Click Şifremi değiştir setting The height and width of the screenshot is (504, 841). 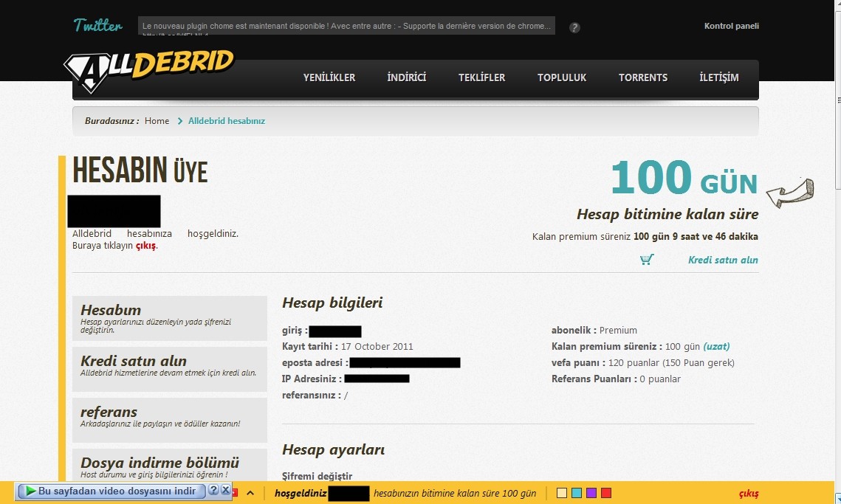[317, 476]
